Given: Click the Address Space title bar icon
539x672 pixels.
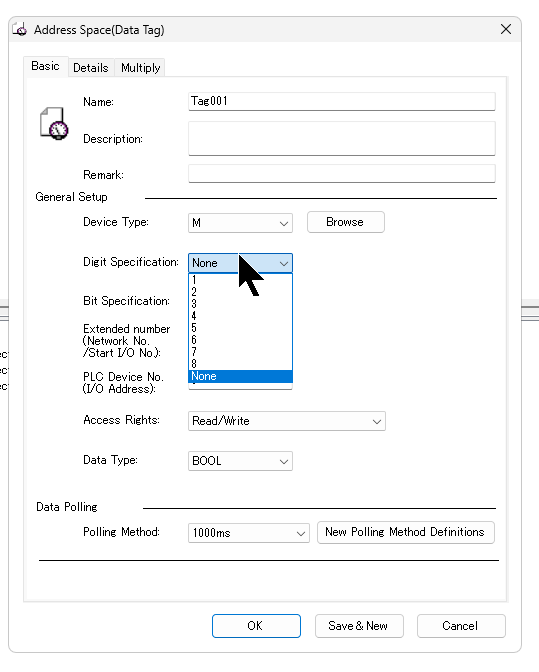Looking at the screenshot, I should 20,30.
